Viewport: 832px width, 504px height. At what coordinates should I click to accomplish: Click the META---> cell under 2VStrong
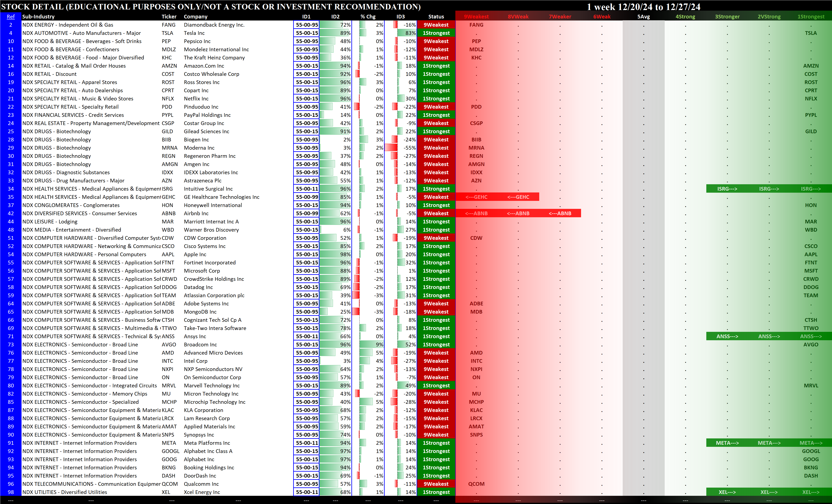[769, 443]
